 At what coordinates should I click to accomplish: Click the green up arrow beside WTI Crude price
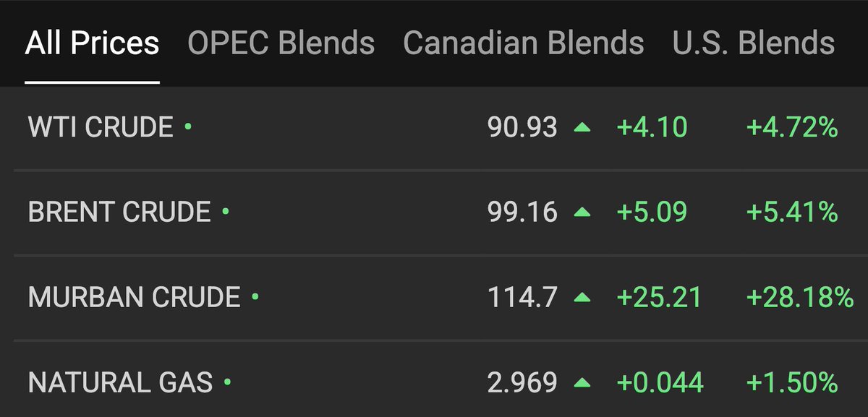582,128
